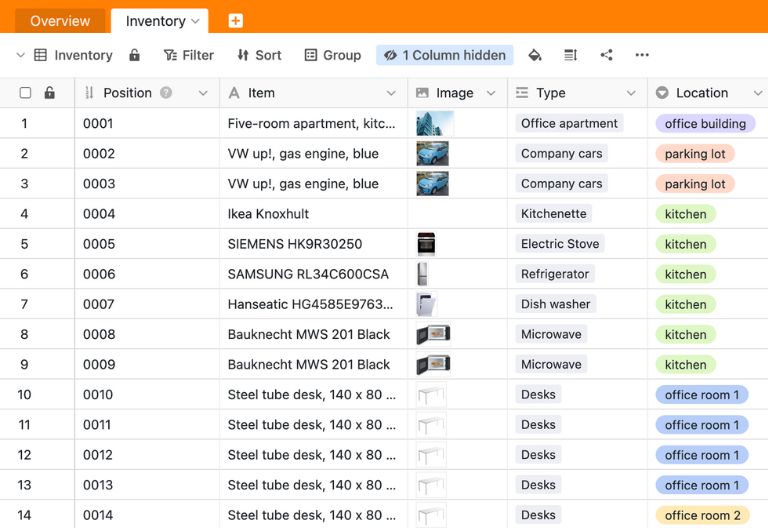Click the Filter button
The height and width of the screenshot is (528, 768).
coord(189,55)
